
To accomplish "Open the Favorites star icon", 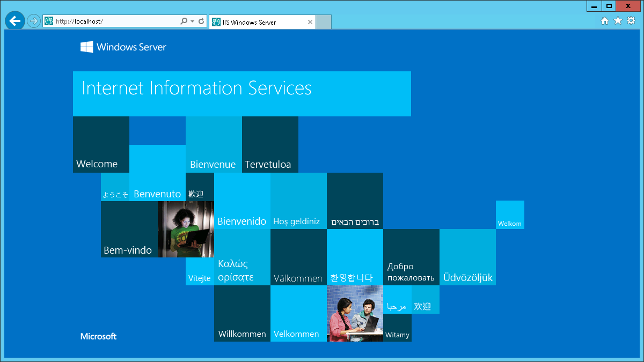I will [x=618, y=21].
